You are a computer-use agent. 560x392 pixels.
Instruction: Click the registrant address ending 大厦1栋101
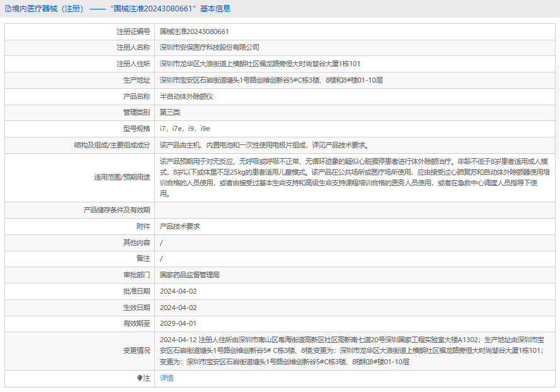tap(260, 64)
